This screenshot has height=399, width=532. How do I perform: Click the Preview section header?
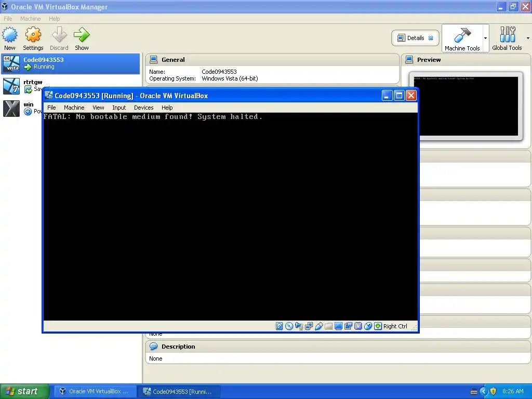pyautogui.click(x=466, y=60)
